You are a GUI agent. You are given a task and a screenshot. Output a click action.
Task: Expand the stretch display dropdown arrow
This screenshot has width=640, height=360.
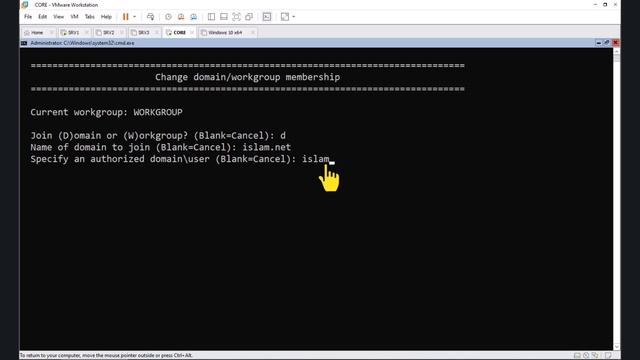pyautogui.click(x=293, y=17)
